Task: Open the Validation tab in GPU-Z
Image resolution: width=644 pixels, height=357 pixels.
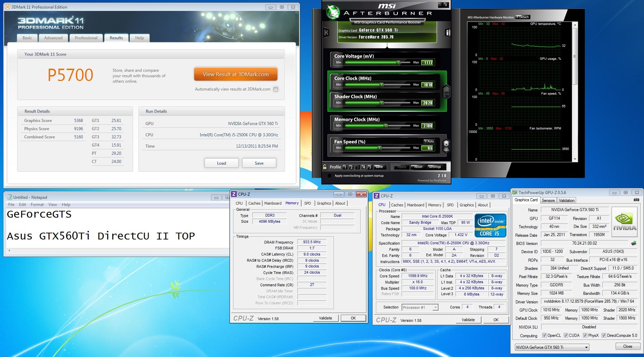Action: tap(566, 201)
